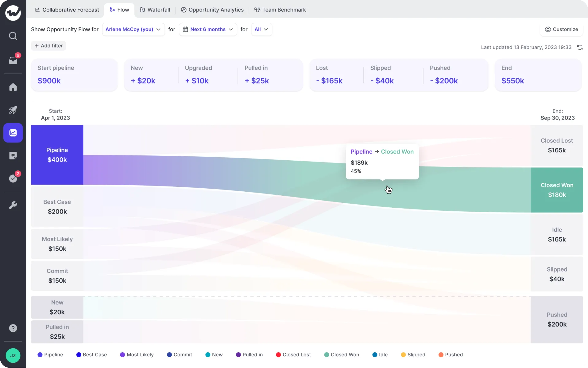Open the wrench settings icon
The width and height of the screenshot is (588, 368).
pos(13,205)
